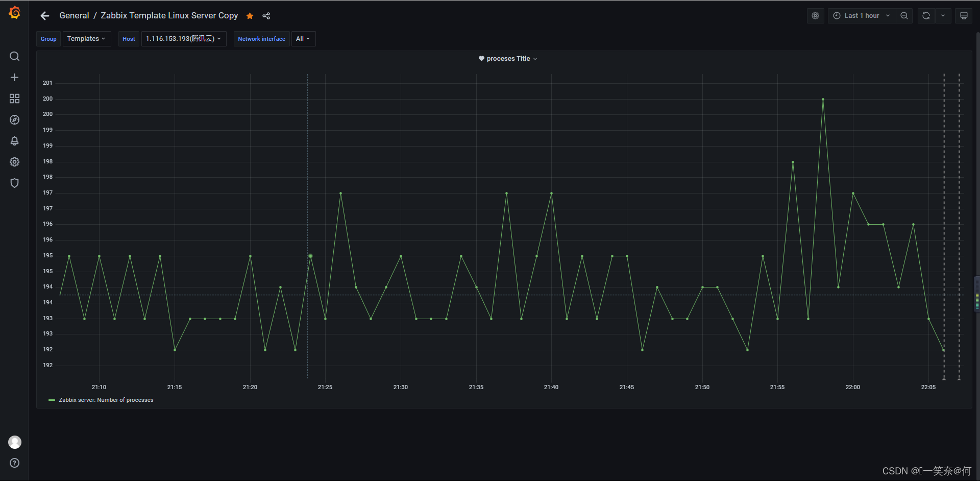
Task: Click the Create plus icon in the sidebar
Action: [14, 78]
